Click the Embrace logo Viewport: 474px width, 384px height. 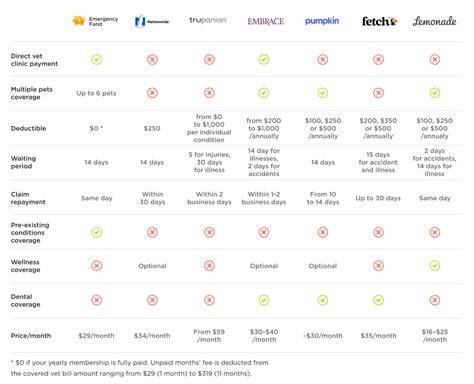[266, 21]
